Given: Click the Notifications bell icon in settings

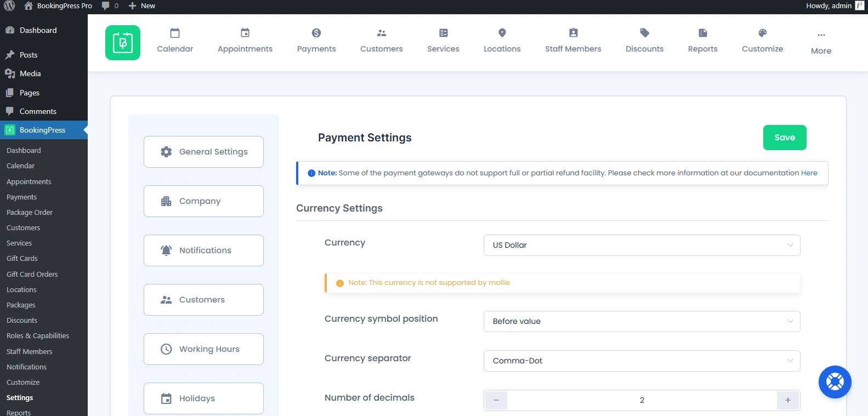Looking at the screenshot, I should [x=166, y=250].
